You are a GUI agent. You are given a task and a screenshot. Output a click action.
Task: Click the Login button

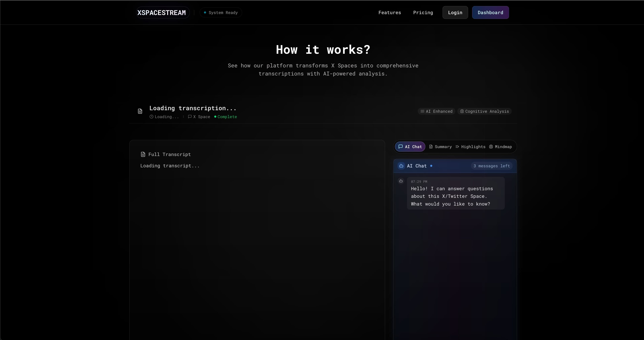pos(455,12)
